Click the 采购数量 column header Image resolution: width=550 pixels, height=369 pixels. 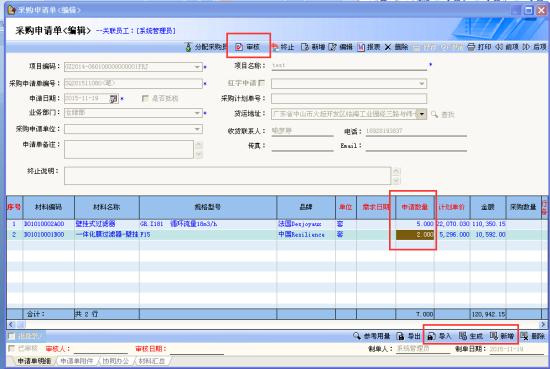(523, 207)
